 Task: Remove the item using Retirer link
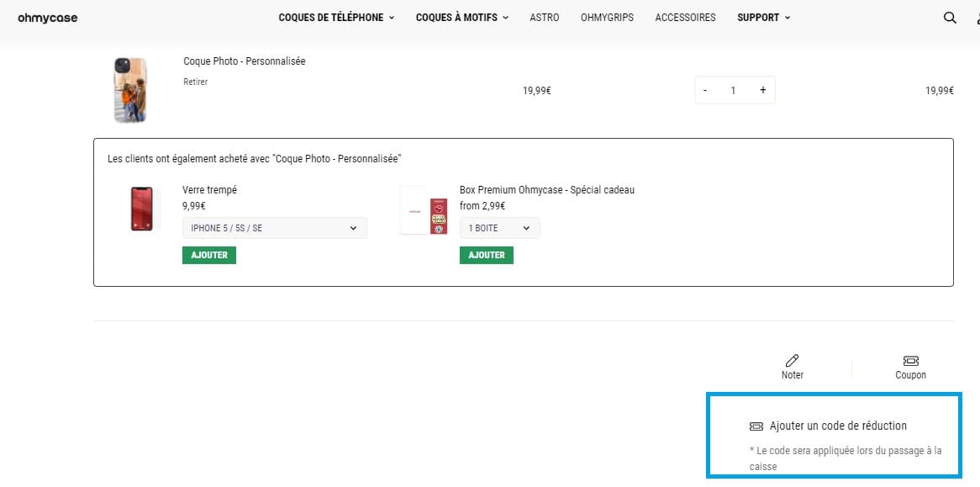[x=195, y=82]
